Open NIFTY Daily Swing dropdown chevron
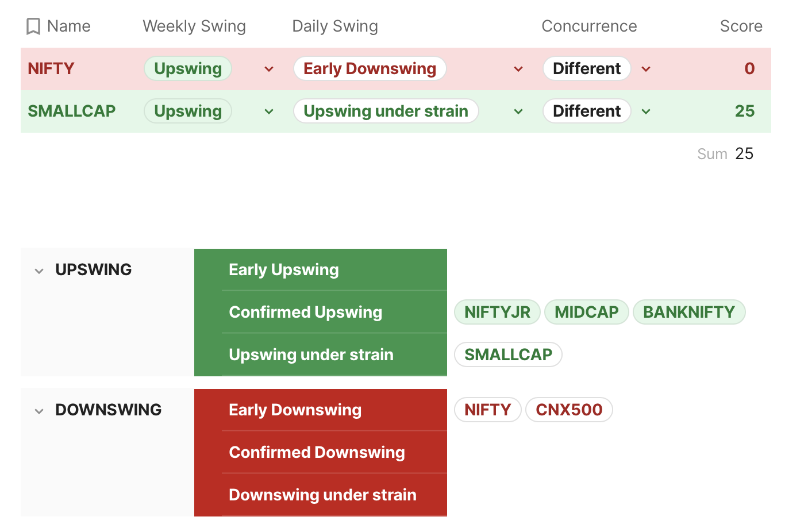808x532 pixels. click(x=518, y=69)
